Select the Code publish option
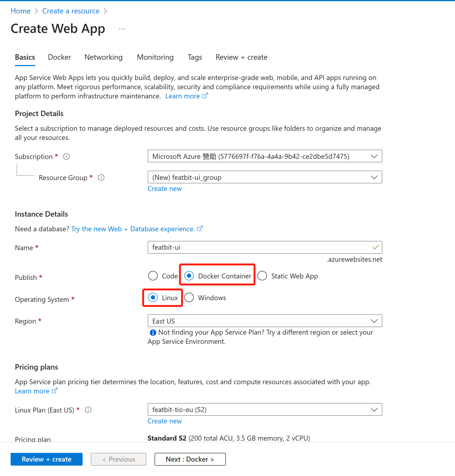Viewport: 455px width, 476px height. point(163,276)
